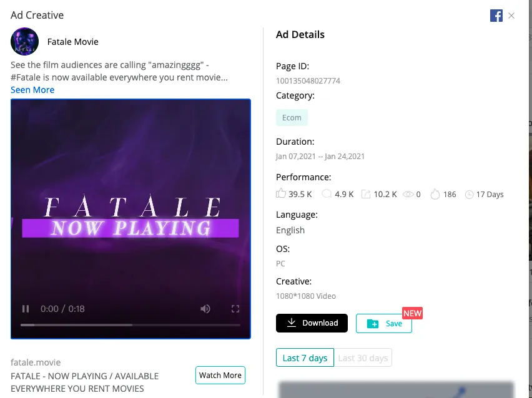Click the comments bubble icon
This screenshot has width=532, height=398.
tap(327, 194)
